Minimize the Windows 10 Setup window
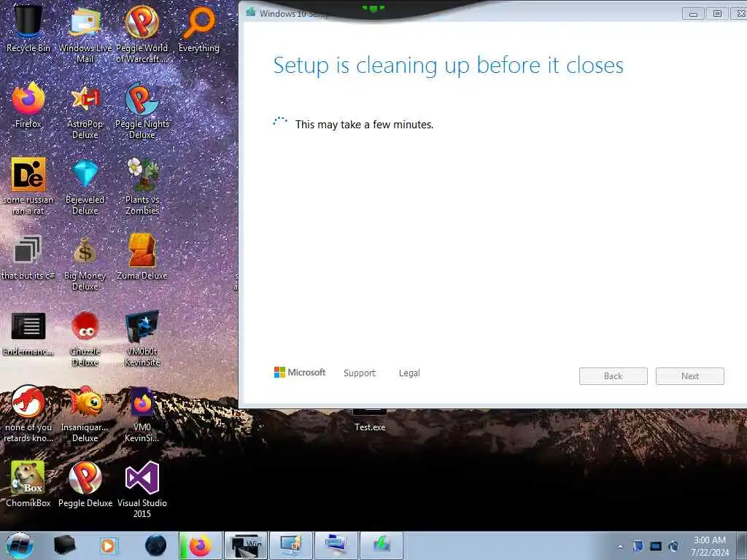 pyautogui.click(x=693, y=14)
